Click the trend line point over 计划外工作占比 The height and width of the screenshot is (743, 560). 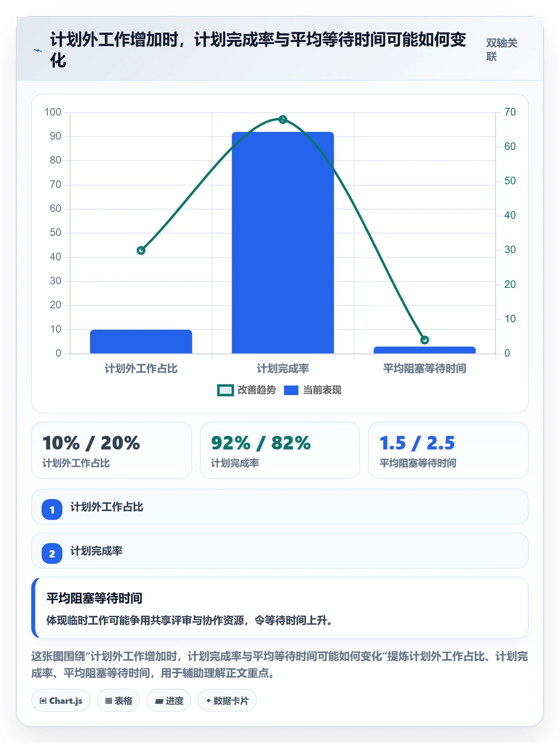coord(141,250)
